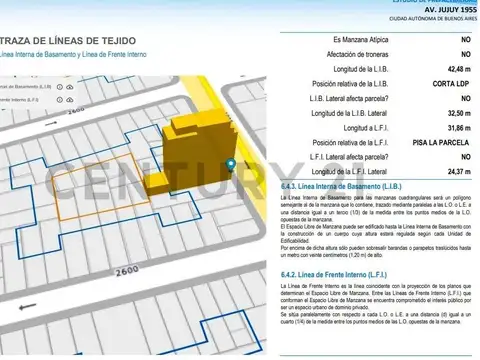Click the '31,86 m' L.F.I. length value
The width and height of the screenshot is (480, 360).
[459, 128]
